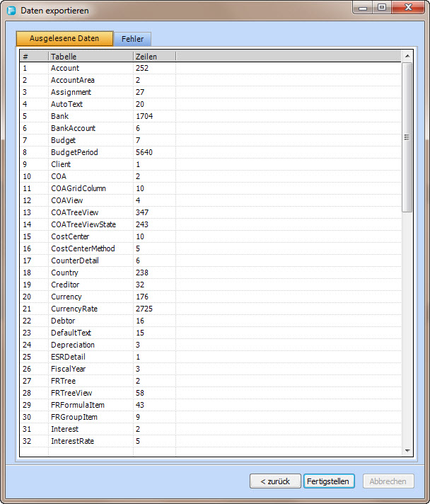
Task: Select the InterestRate row
Action: coord(72,441)
